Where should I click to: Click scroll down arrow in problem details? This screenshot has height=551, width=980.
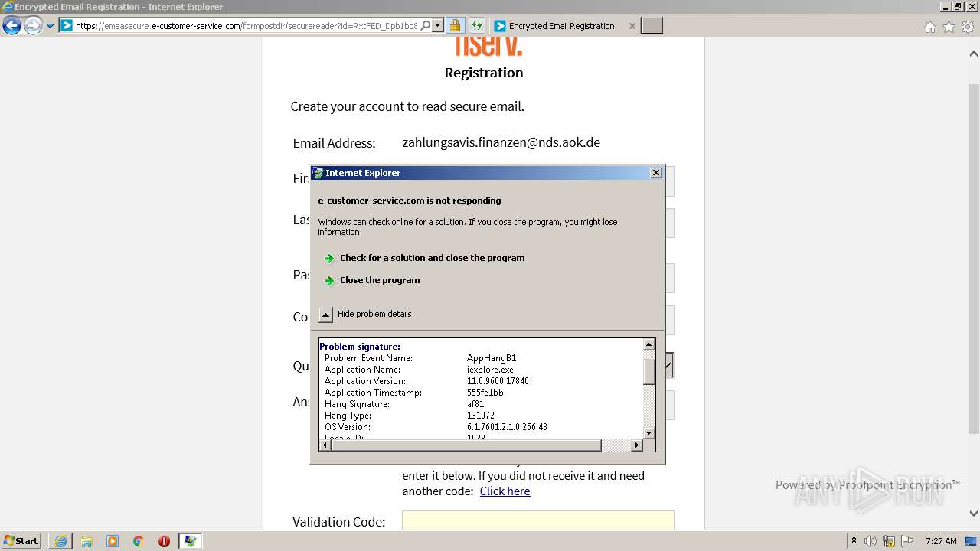(649, 433)
